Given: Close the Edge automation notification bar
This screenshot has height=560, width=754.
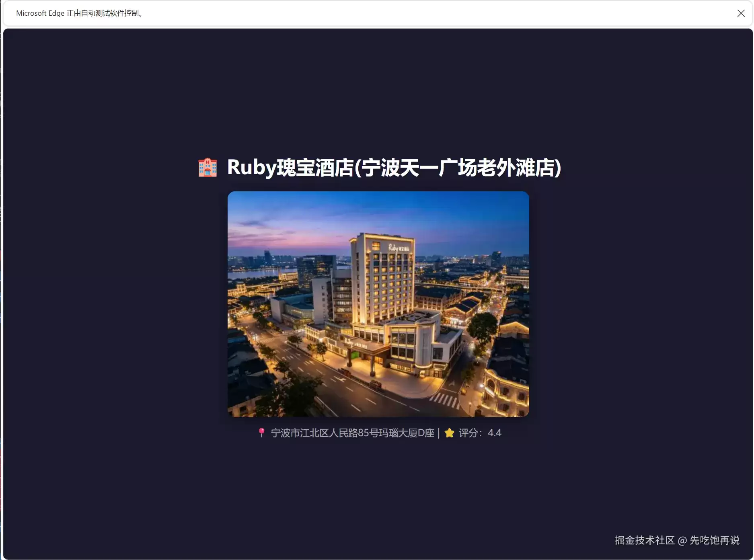Looking at the screenshot, I should click(x=741, y=13).
